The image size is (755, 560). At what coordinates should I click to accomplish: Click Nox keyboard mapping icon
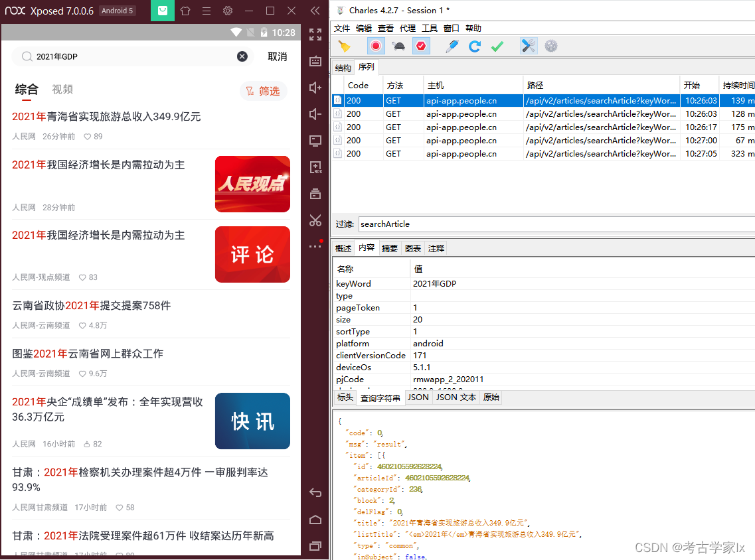tap(315, 61)
